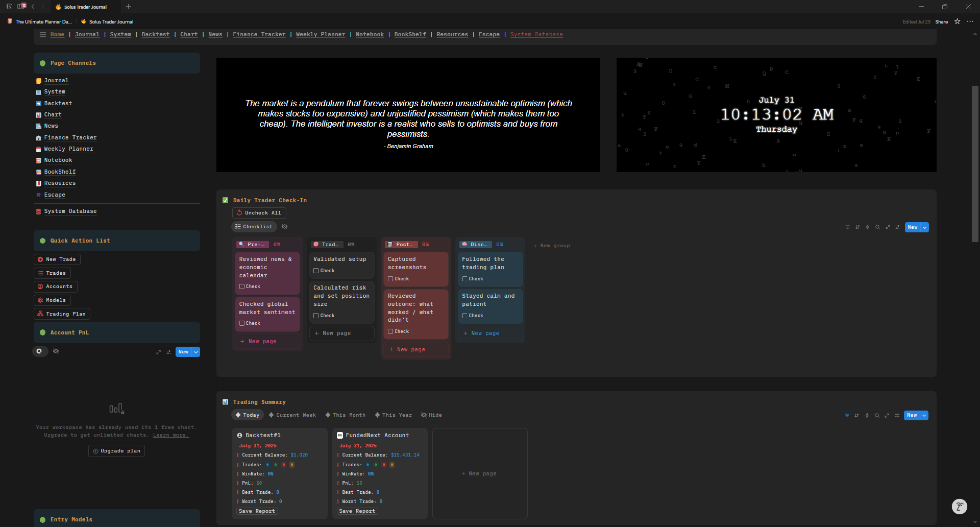Screen dimensions: 980x527
Task: Expand New dropdown arrow in Trading Summary
Action: point(924,416)
